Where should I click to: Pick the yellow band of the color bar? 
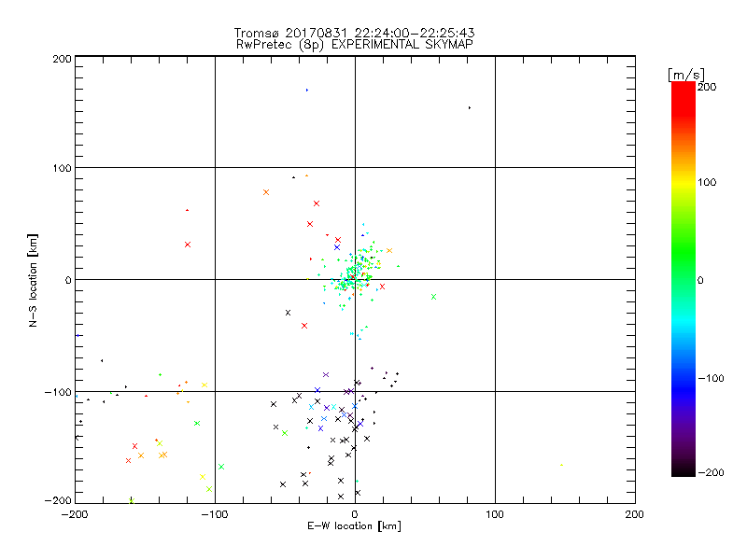pos(684,182)
